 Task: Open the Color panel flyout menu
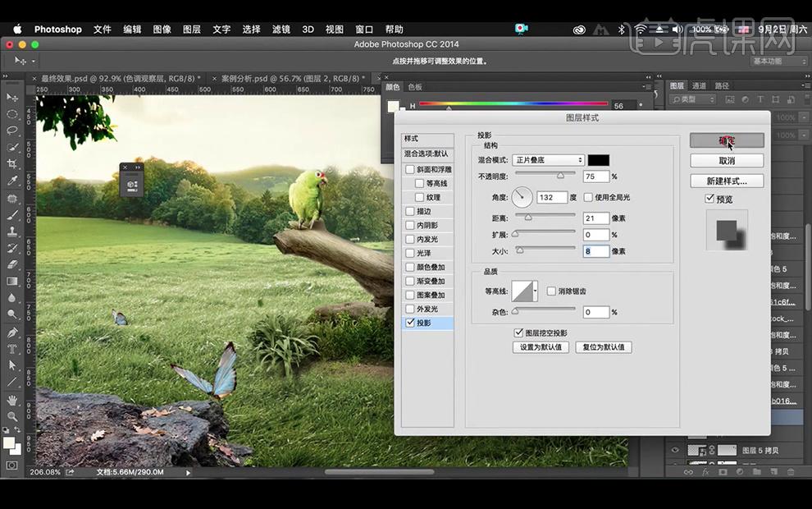647,86
